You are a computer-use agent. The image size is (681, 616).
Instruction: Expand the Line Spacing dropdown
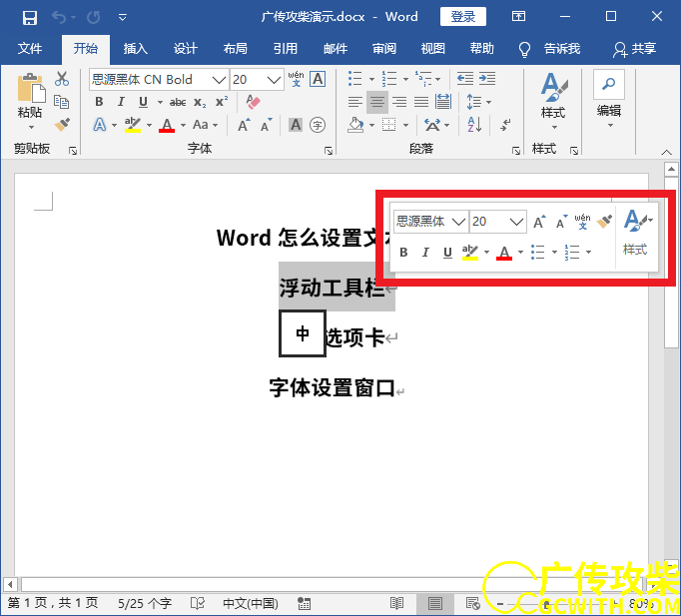click(489, 102)
